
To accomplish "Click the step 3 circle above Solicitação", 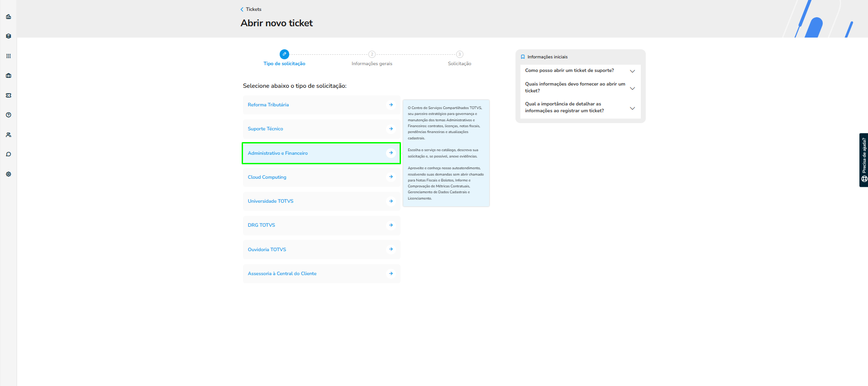I will pyautogui.click(x=460, y=54).
